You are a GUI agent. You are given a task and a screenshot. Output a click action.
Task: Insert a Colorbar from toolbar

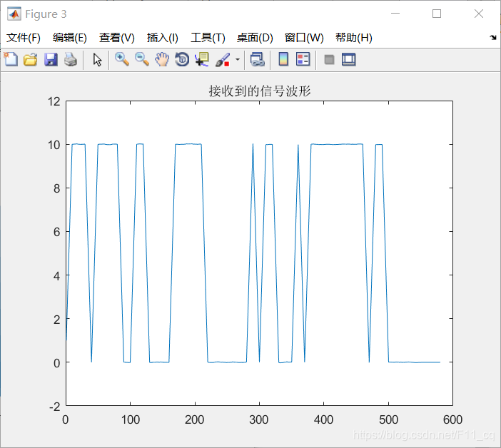click(283, 59)
